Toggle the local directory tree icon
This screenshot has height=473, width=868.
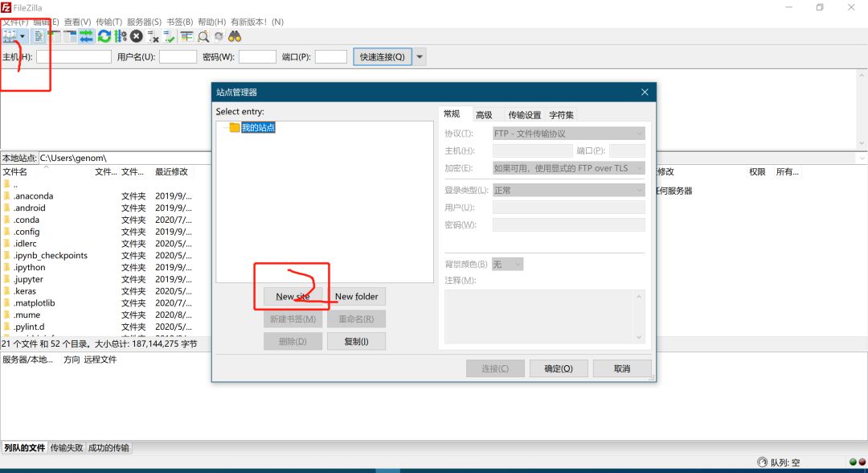(55, 36)
